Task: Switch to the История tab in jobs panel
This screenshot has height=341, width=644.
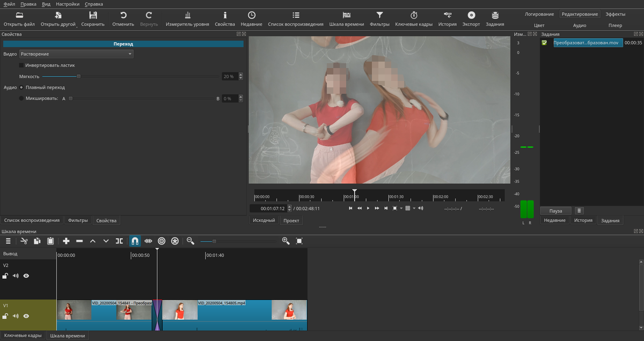Action: pyautogui.click(x=583, y=220)
